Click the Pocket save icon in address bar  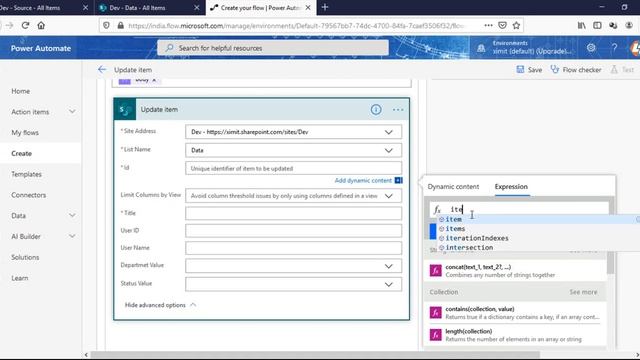pyautogui.click(x=502, y=25)
